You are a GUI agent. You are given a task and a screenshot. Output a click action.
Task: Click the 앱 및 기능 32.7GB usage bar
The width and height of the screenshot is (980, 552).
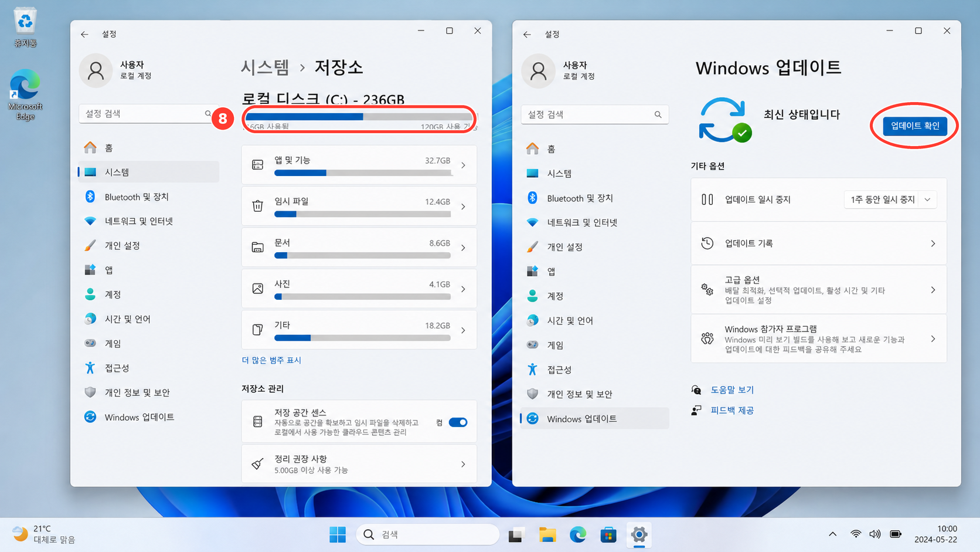pyautogui.click(x=362, y=173)
